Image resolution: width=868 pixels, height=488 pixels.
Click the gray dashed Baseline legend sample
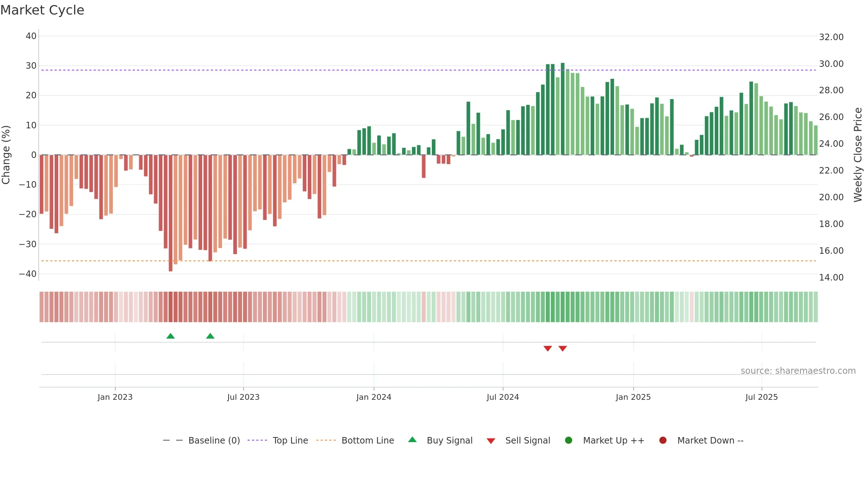(173, 440)
